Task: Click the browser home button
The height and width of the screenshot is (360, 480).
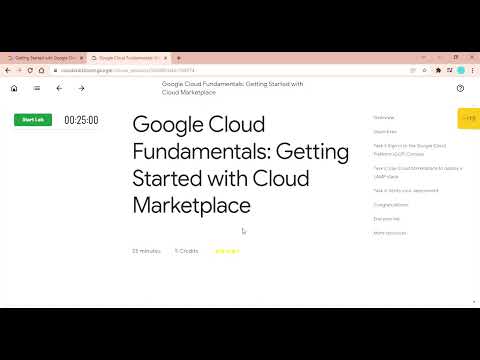Action: point(41,70)
